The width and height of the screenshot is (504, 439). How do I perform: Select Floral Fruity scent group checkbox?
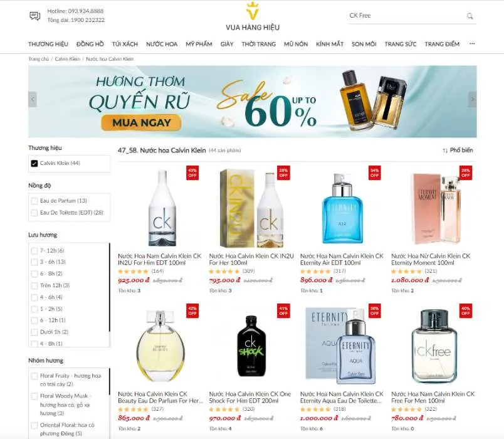click(x=34, y=376)
